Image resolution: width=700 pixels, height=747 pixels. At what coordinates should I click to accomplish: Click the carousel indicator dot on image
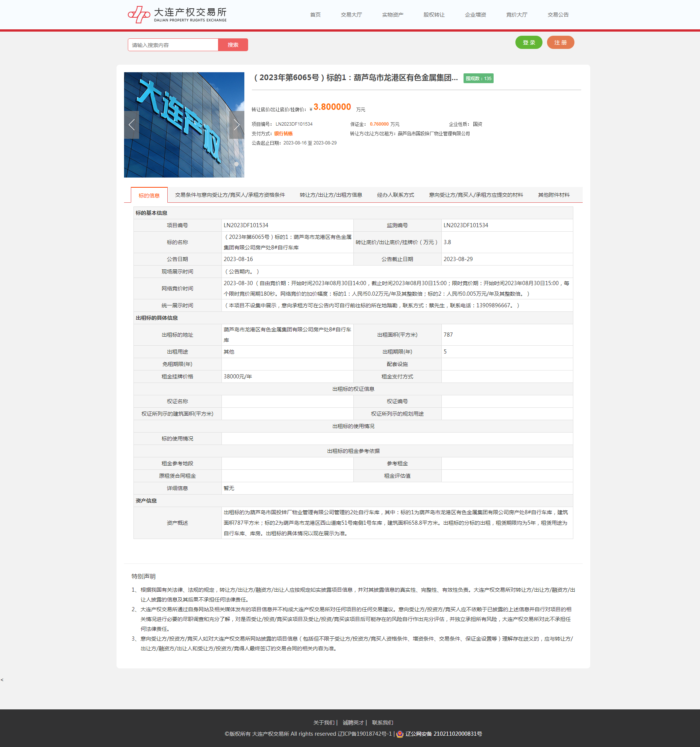coord(236,164)
